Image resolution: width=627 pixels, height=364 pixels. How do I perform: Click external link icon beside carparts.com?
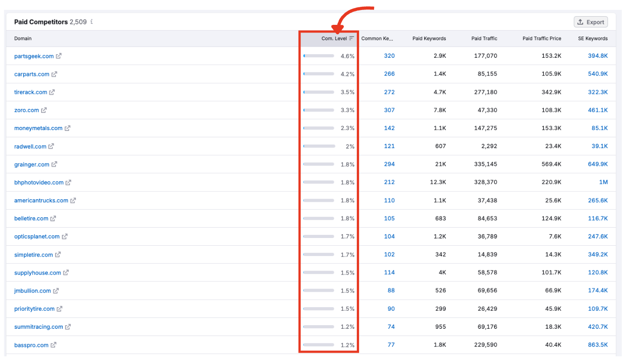tap(54, 74)
